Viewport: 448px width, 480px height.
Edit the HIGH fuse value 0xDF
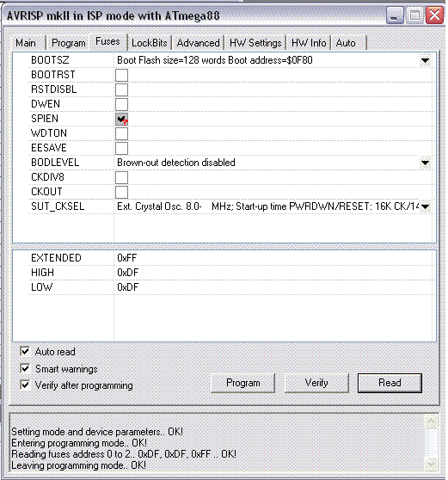pyautogui.click(x=128, y=273)
